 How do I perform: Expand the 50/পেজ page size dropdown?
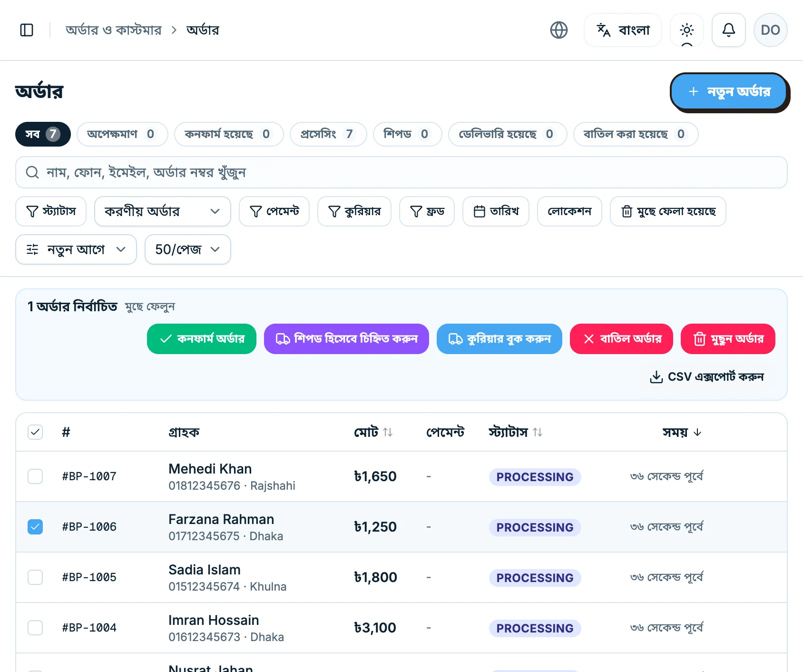188,249
